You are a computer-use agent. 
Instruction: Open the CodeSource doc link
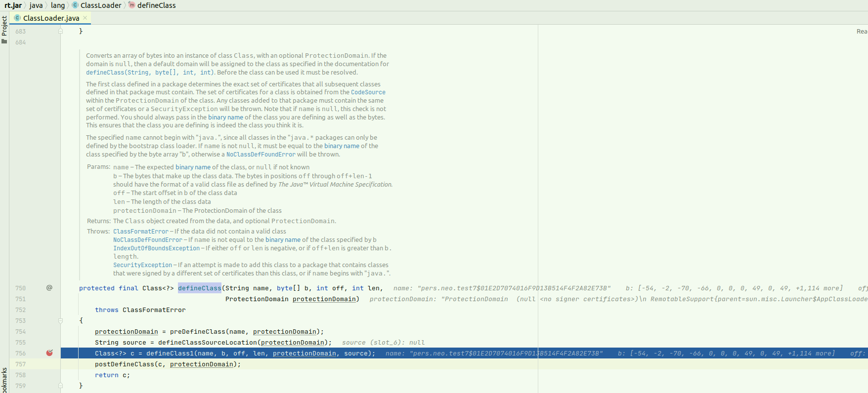(x=368, y=92)
